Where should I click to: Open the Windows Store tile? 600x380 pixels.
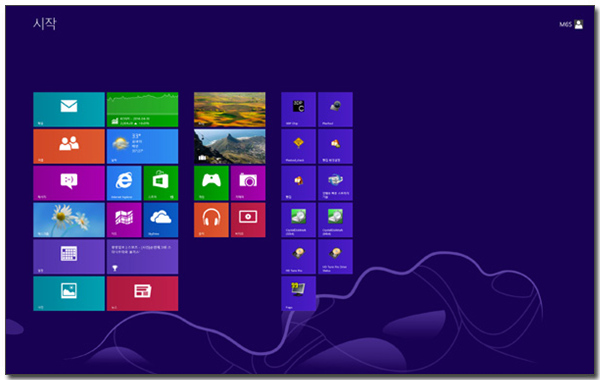(x=161, y=183)
